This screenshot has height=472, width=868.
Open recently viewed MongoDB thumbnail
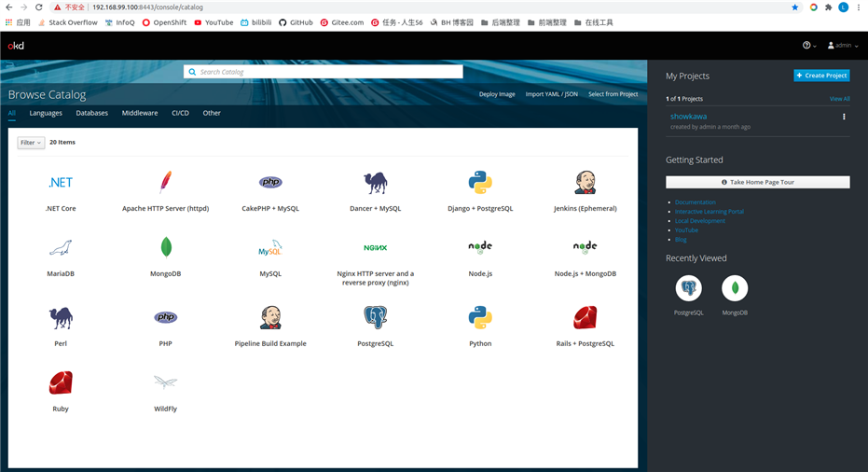point(735,288)
